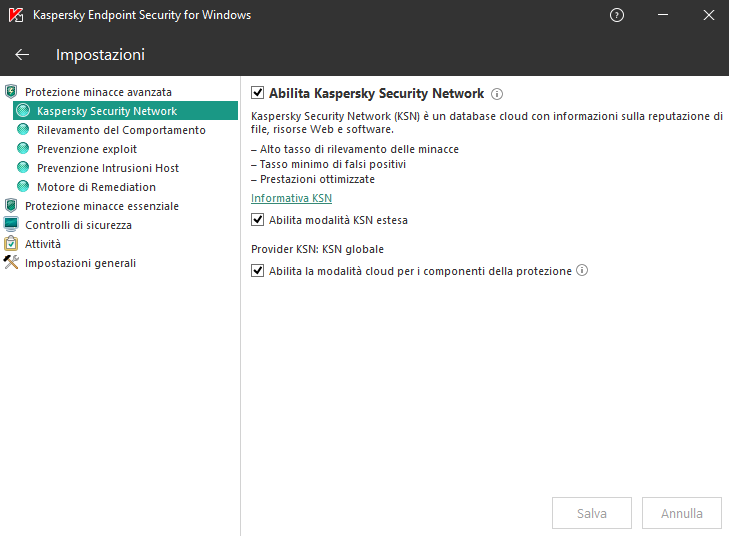Click the Kaspersky logo icon in title bar
The height and width of the screenshot is (536, 729).
pyautogui.click(x=16, y=15)
